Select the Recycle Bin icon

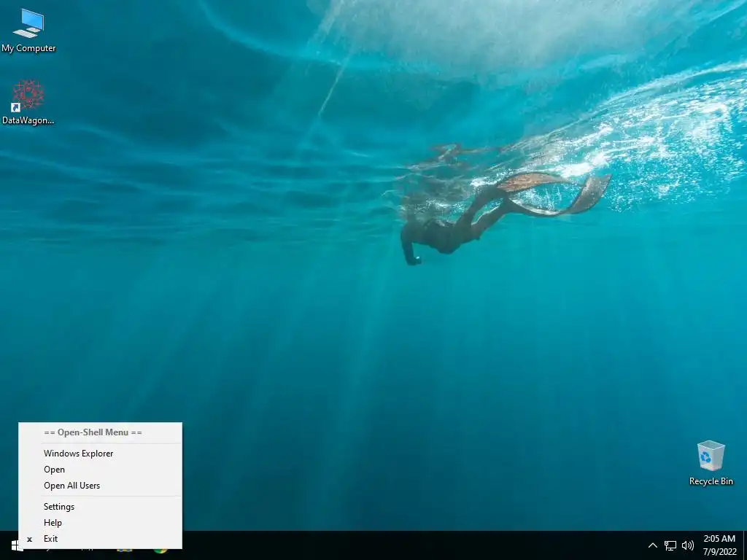click(x=711, y=463)
